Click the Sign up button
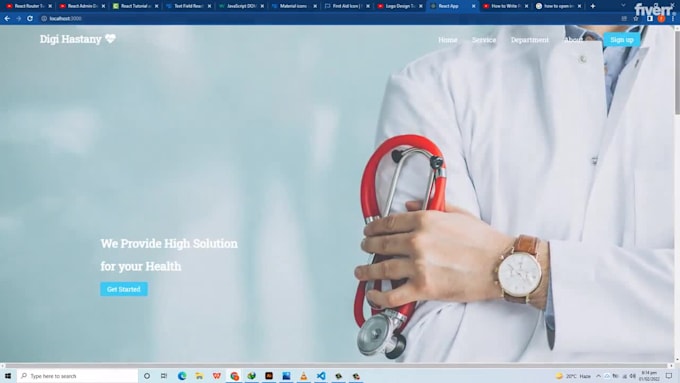The width and height of the screenshot is (680, 383). click(622, 40)
